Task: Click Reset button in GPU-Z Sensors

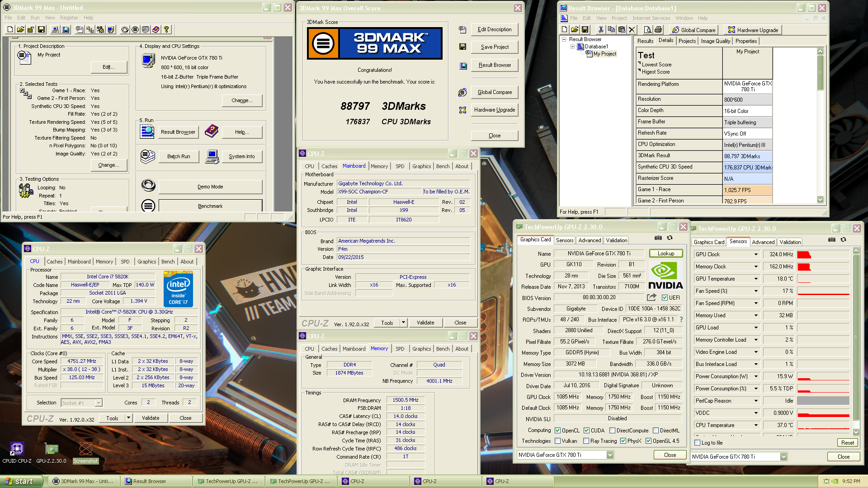Action: [848, 443]
